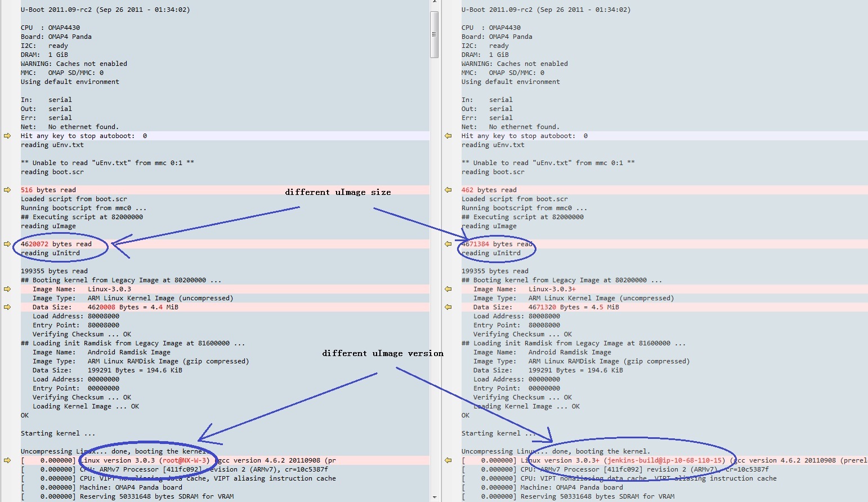Click copy-to-left arrow beside right 'Hit any key' line
This screenshot has height=502, width=868.
tap(448, 136)
